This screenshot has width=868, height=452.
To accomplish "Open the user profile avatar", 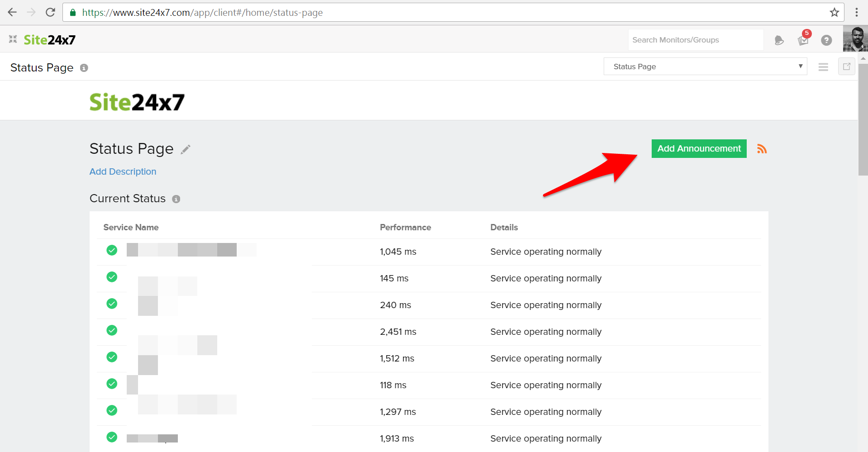I will (855, 39).
